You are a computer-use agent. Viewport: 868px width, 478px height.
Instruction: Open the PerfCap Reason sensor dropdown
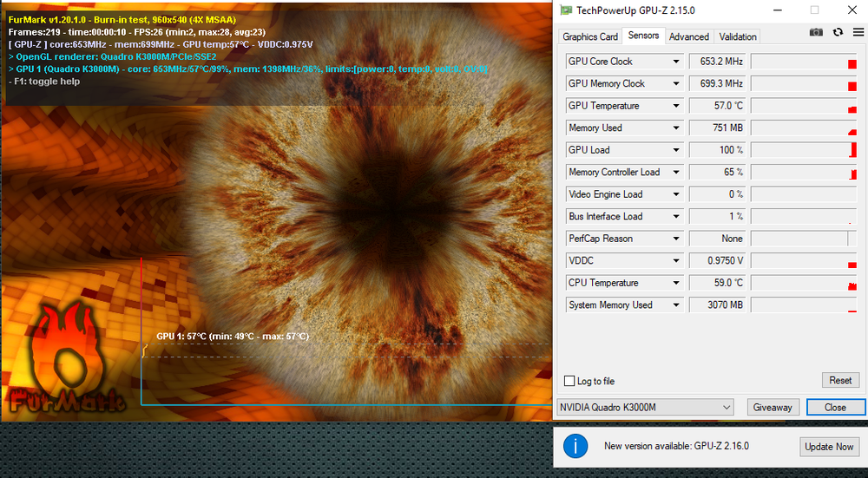676,239
